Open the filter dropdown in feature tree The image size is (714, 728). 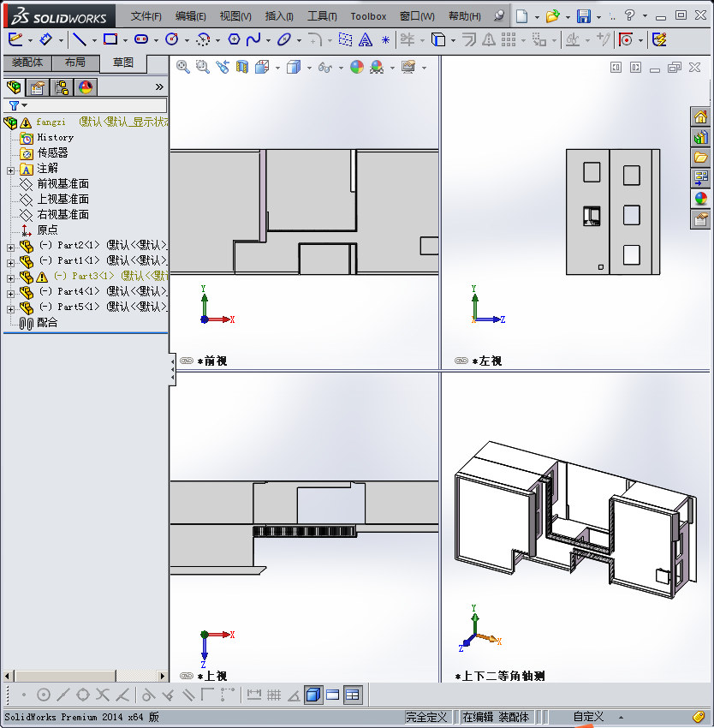[25, 105]
